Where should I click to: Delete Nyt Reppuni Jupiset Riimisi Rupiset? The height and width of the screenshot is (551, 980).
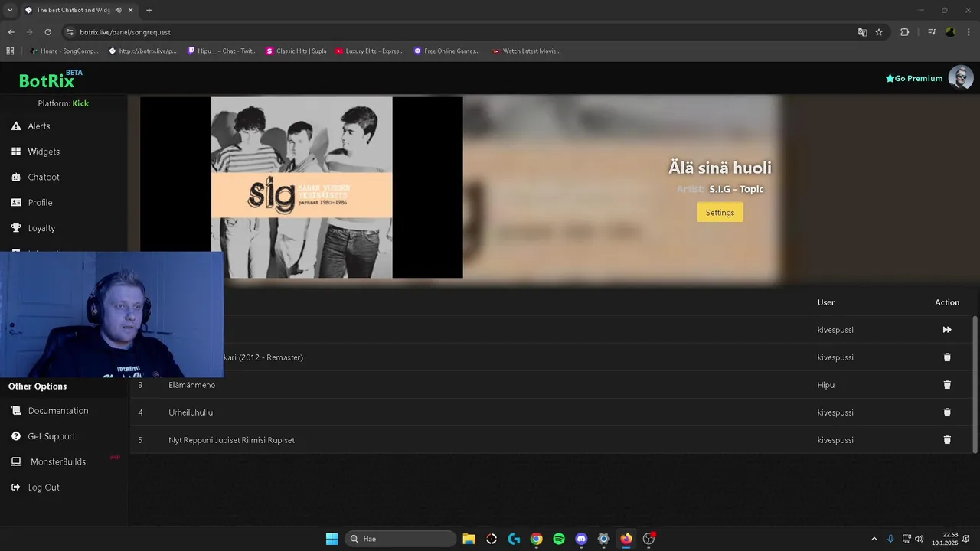[x=947, y=440]
